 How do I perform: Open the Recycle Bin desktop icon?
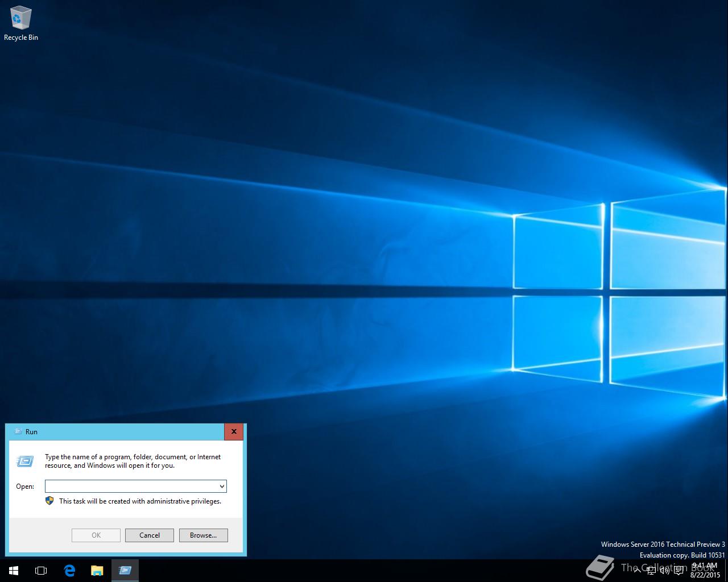tap(21, 24)
